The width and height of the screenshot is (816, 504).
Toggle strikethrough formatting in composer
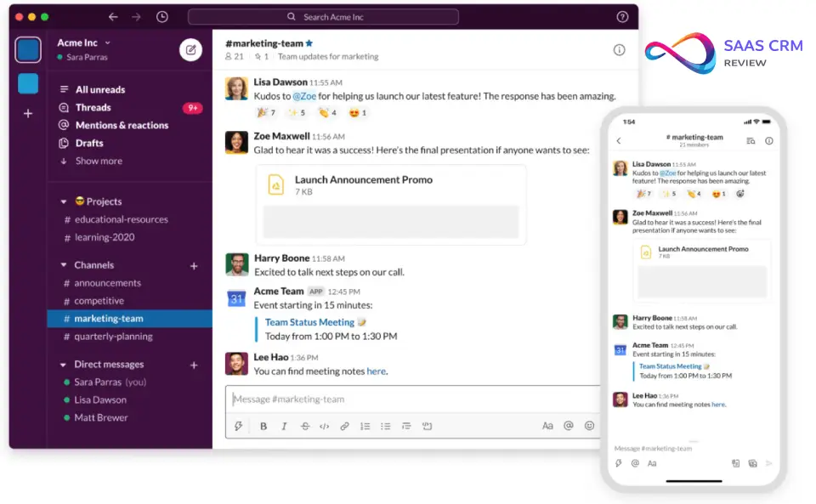(304, 426)
